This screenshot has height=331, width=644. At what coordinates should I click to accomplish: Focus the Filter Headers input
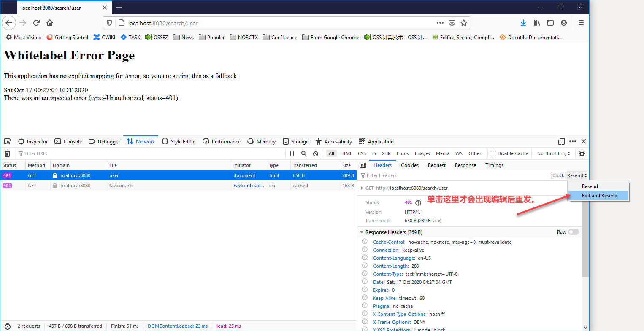coord(454,175)
